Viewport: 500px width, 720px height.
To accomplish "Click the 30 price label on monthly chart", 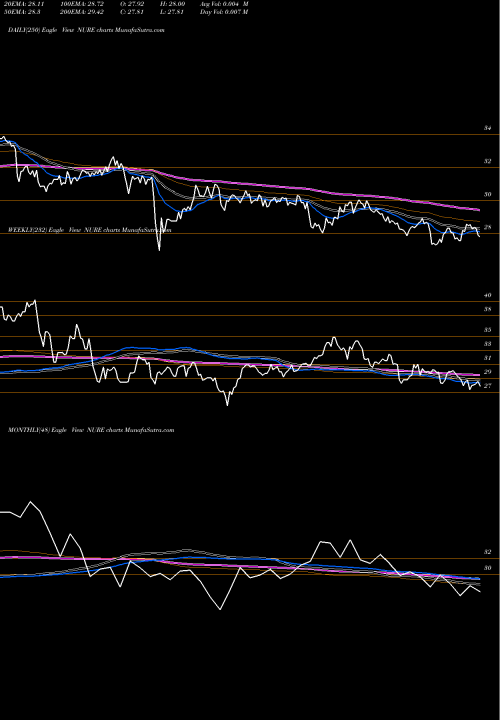I will point(488,568).
